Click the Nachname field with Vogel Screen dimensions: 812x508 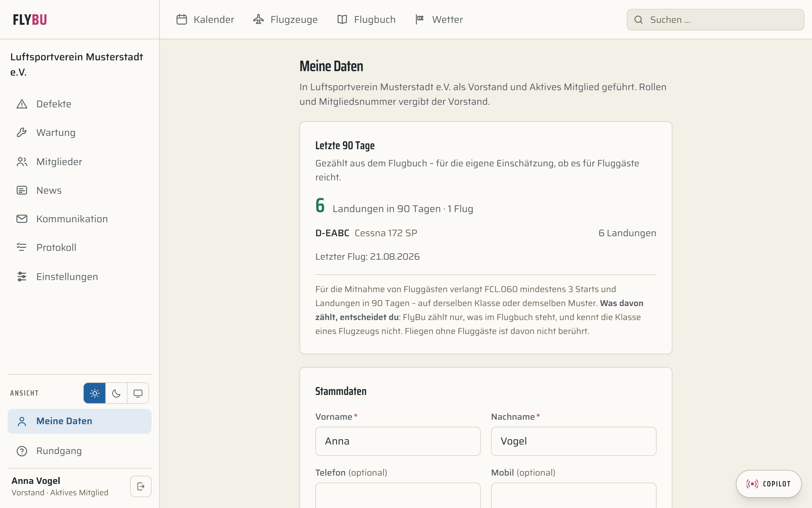tap(573, 441)
